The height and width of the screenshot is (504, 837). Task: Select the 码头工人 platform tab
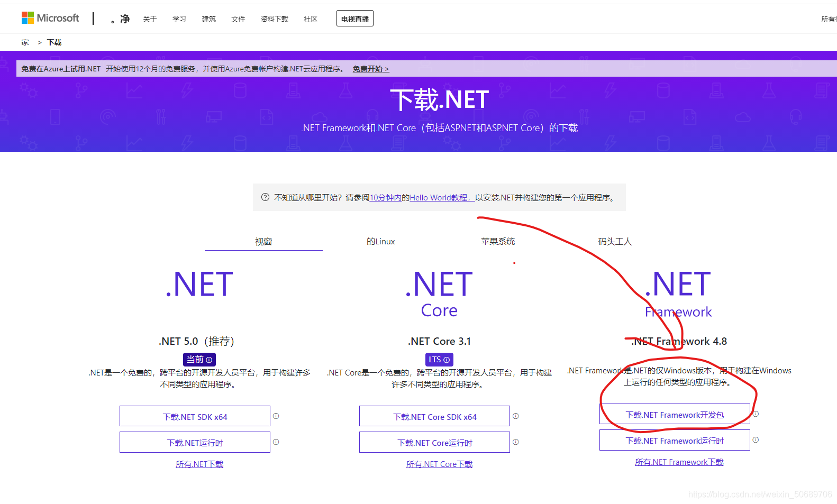(x=615, y=242)
